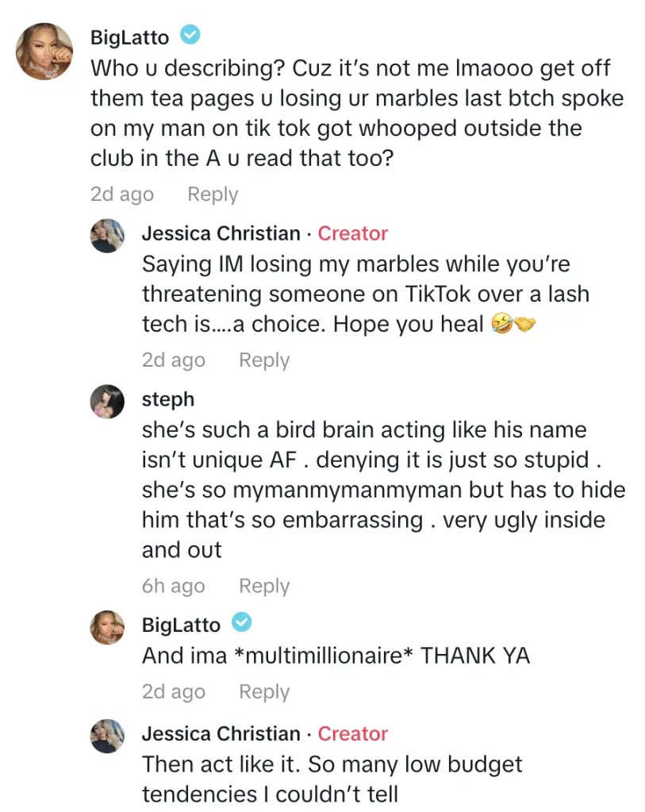The height and width of the screenshot is (812, 645).
Task: Reply to the 'Who u describing?' comment
Action: pos(213,194)
